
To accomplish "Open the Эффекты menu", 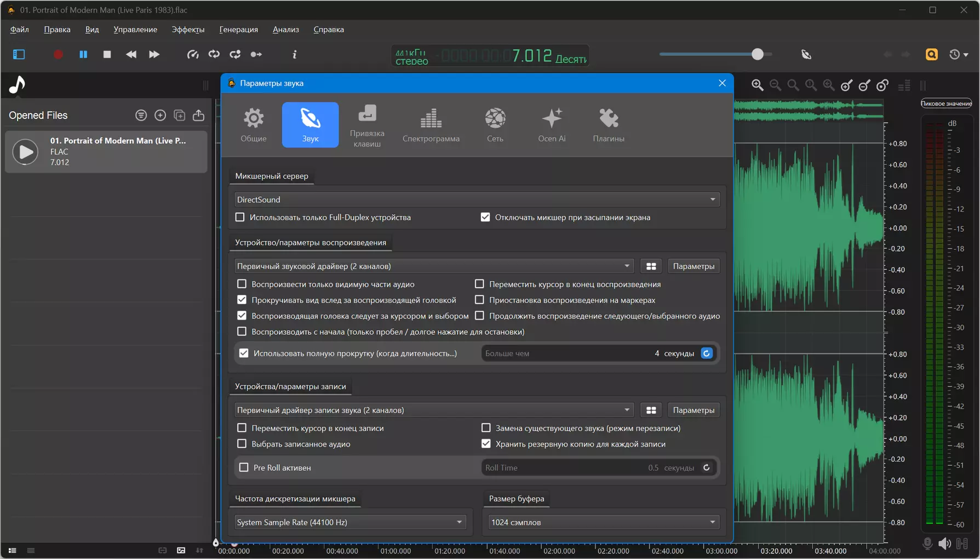I will pos(188,30).
